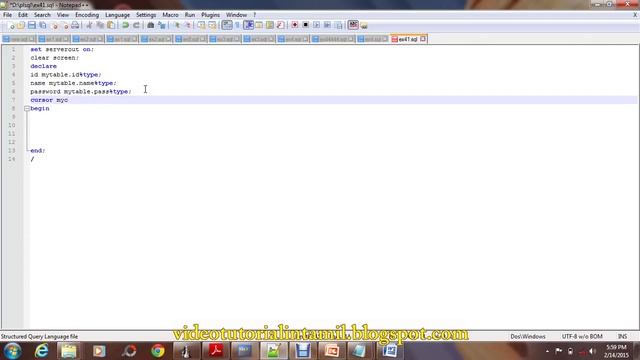
Task: Save the current file with the Save icon
Action: point(31,25)
